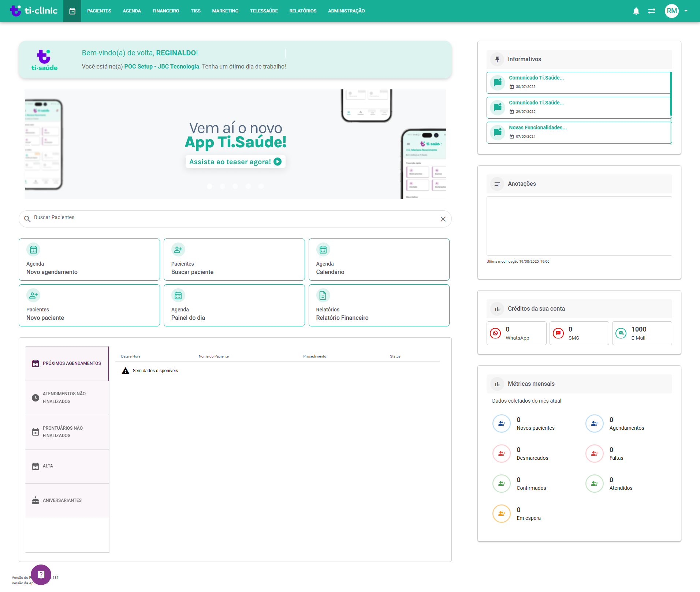The width and height of the screenshot is (700, 592).
Task: Select the ALTA tab
Action: coord(67,466)
